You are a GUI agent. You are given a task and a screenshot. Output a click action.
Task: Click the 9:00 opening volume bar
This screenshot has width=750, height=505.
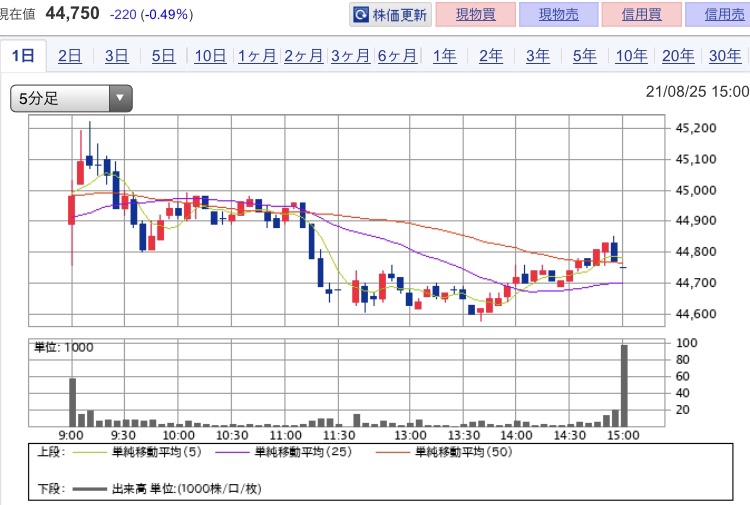(72, 401)
